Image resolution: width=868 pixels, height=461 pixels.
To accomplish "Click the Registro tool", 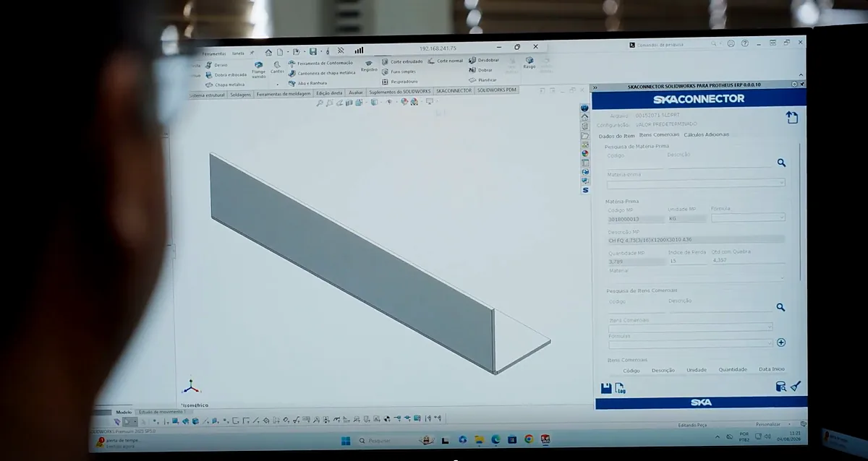I will 369,66.
